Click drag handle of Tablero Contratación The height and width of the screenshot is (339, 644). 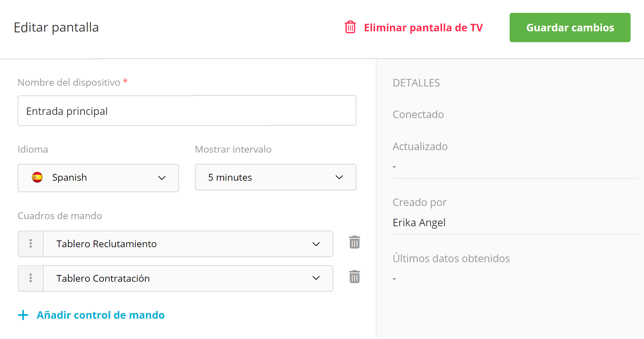pyautogui.click(x=31, y=278)
